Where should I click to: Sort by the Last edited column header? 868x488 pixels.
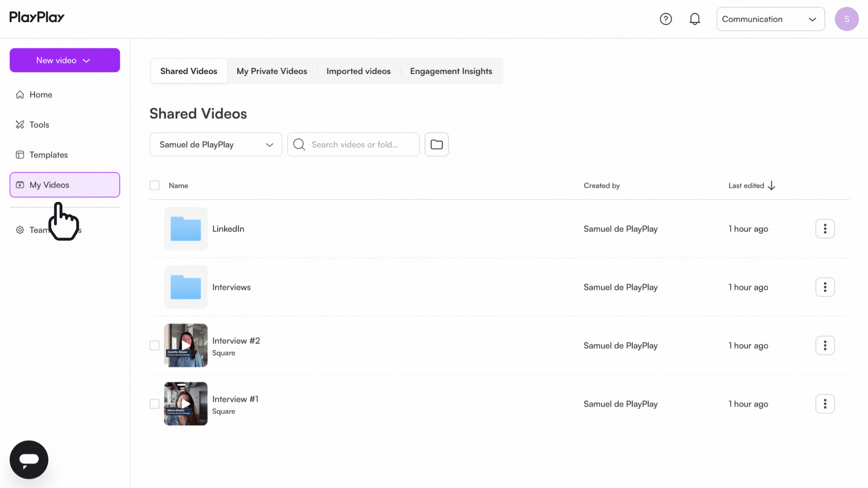tap(746, 186)
